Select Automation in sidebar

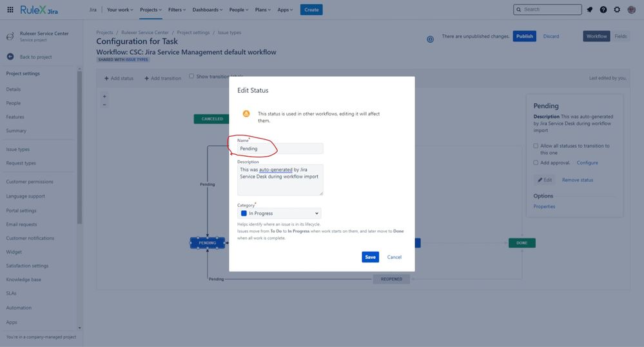coord(19,308)
